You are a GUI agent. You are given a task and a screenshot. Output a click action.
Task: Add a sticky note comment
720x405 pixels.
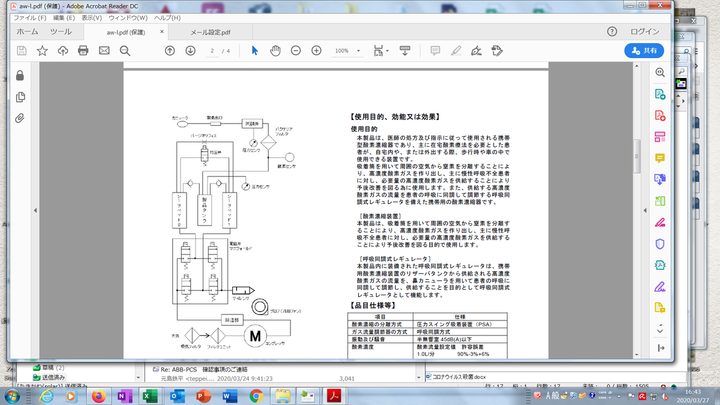[x=435, y=50]
